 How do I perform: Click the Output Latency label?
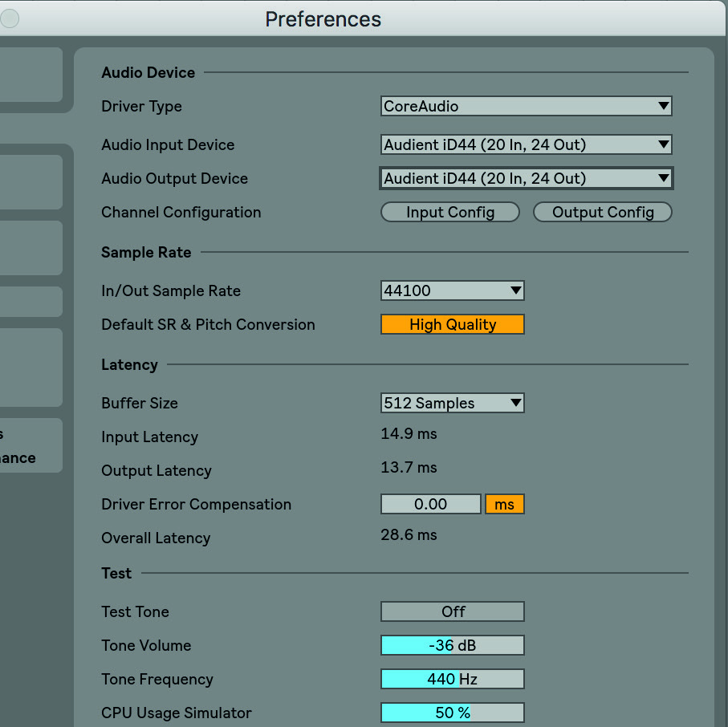tap(157, 471)
